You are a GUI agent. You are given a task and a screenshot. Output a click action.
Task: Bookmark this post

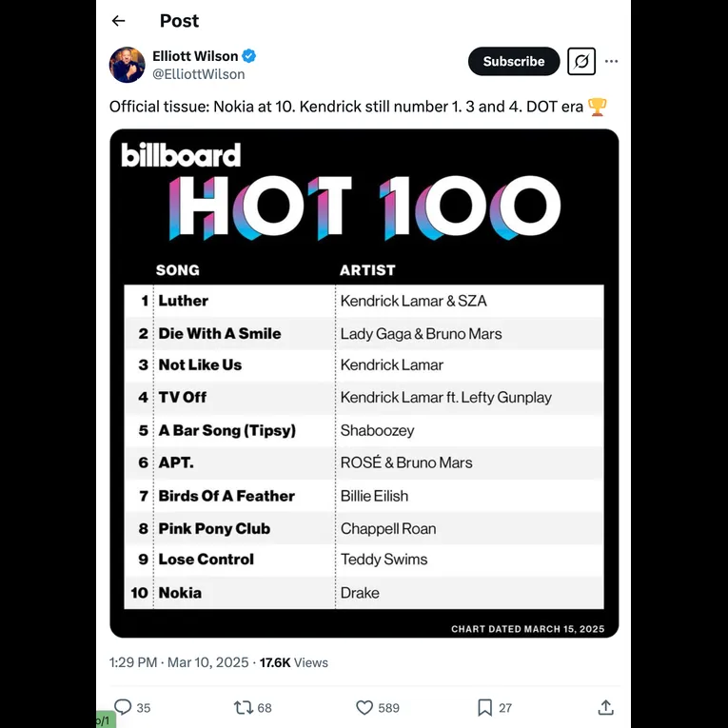484,707
